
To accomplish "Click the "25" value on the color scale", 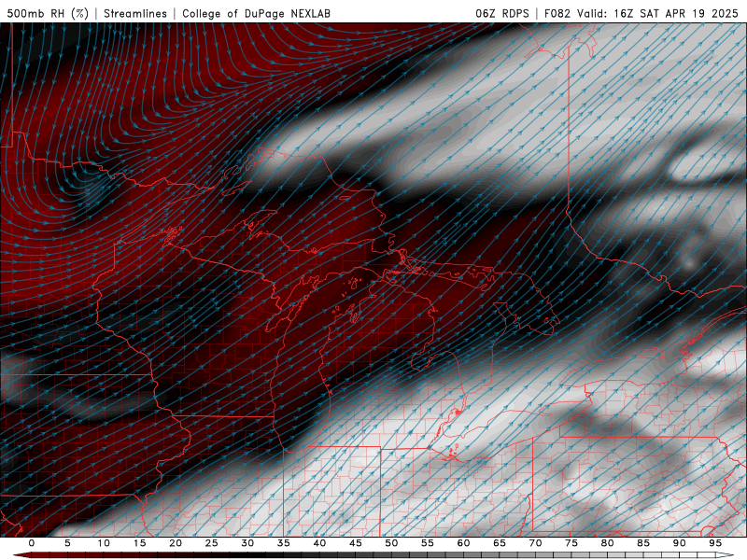I will pyautogui.click(x=212, y=543).
